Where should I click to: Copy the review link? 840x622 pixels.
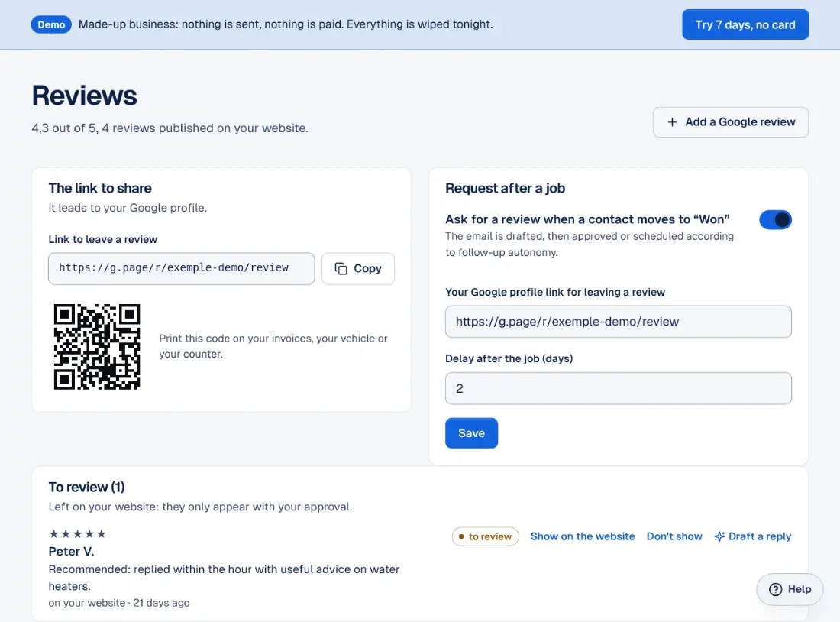(x=358, y=269)
